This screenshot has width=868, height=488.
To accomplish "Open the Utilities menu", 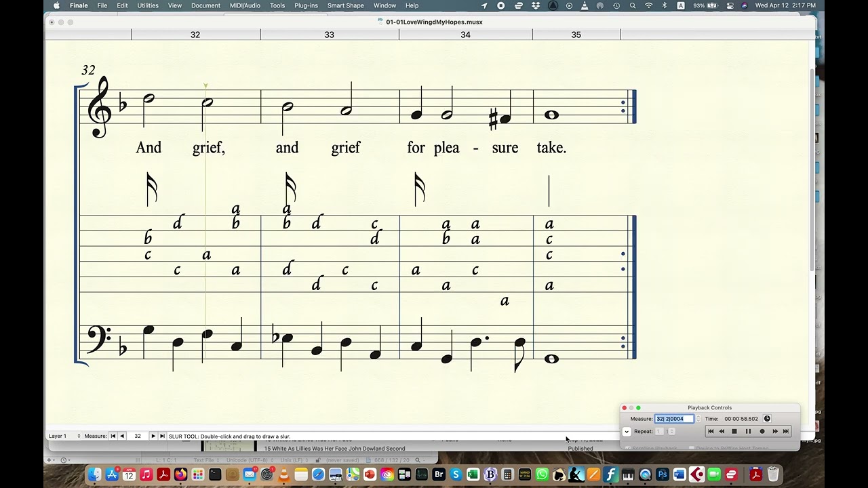I will coord(148,5).
